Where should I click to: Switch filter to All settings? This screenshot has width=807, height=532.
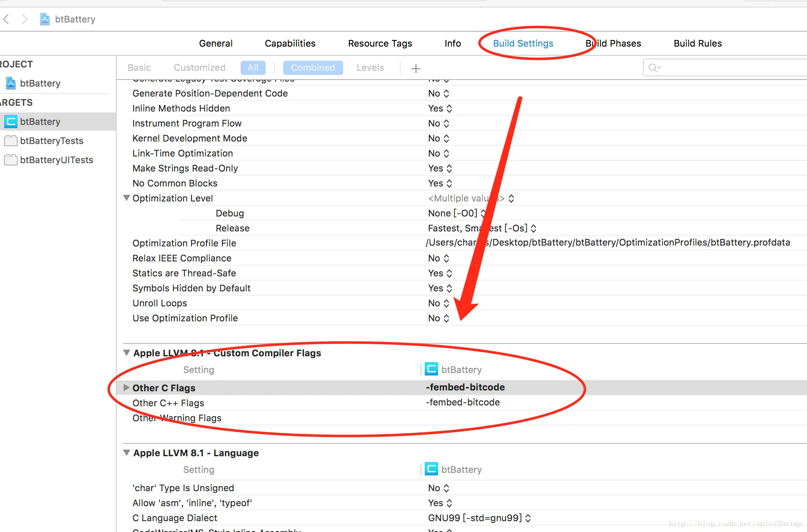(253, 68)
